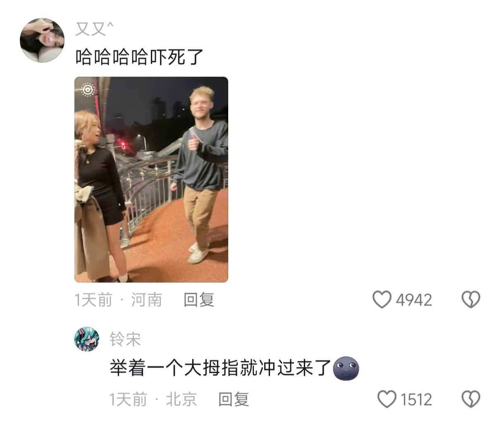
Task: Like the reply with 1512 likes
Action: click(387, 400)
